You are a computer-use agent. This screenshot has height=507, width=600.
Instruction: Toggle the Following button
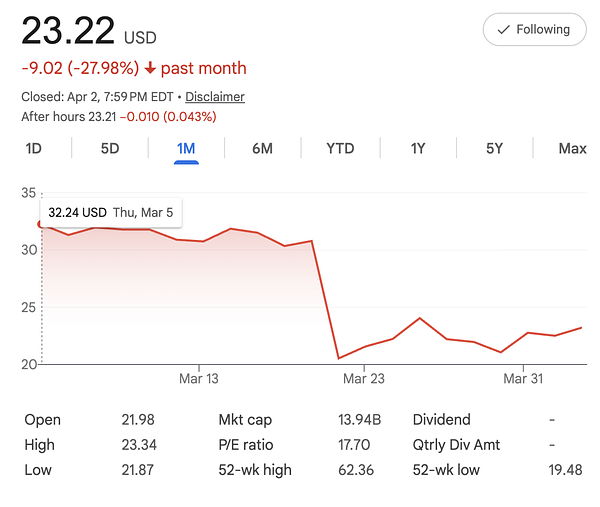(534, 30)
